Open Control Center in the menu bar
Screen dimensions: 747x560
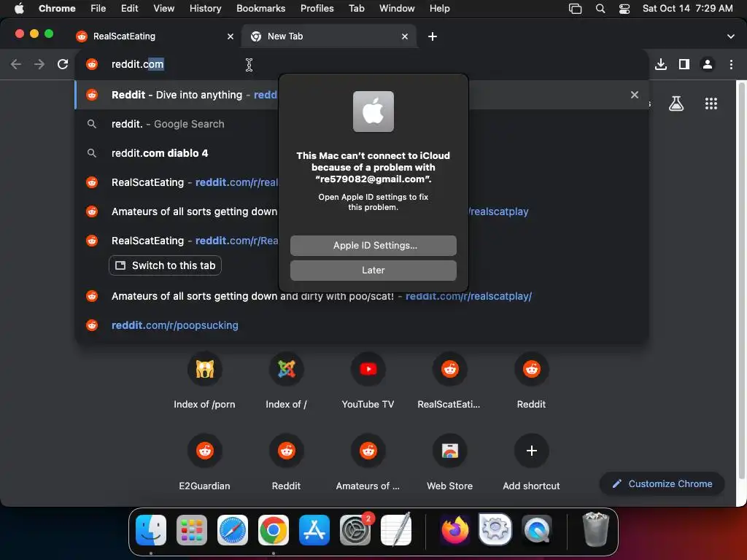[624, 9]
